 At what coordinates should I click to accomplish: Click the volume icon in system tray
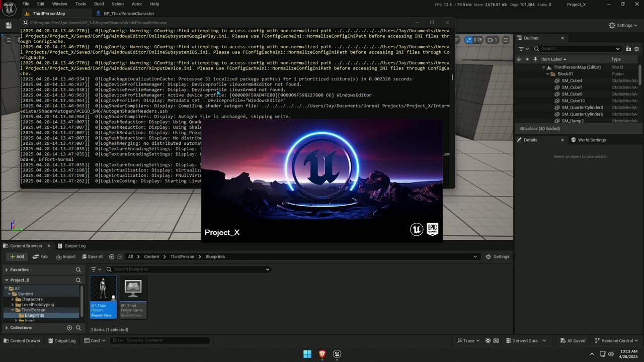(611, 354)
